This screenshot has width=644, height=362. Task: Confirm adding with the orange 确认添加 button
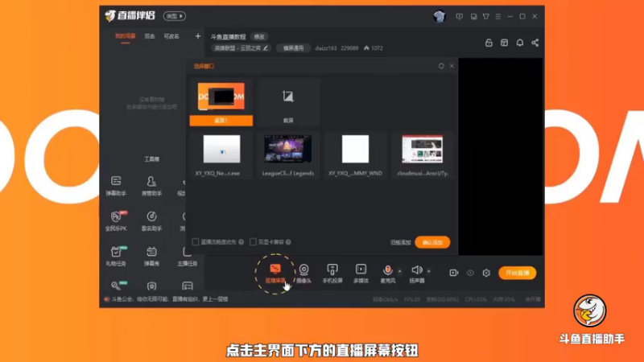coord(432,242)
